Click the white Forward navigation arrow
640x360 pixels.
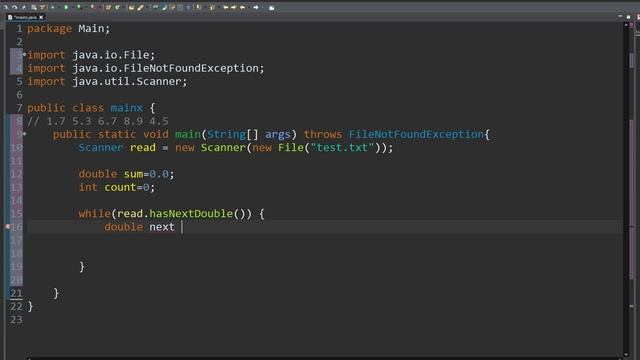coord(256,7)
